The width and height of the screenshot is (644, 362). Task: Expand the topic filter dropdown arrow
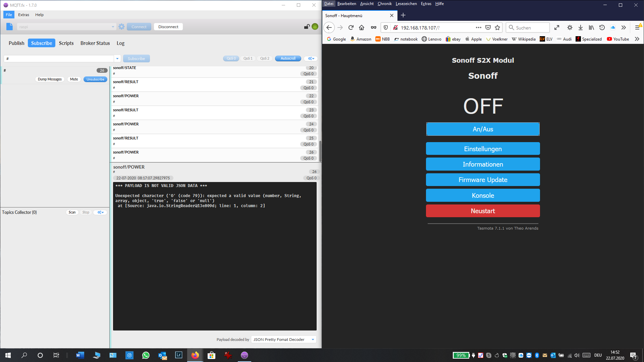[x=117, y=59]
